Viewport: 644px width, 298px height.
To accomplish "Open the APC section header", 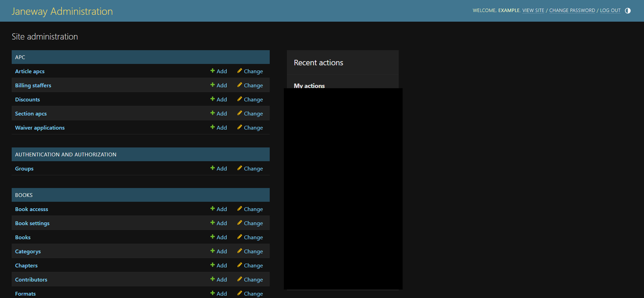I will [x=20, y=57].
